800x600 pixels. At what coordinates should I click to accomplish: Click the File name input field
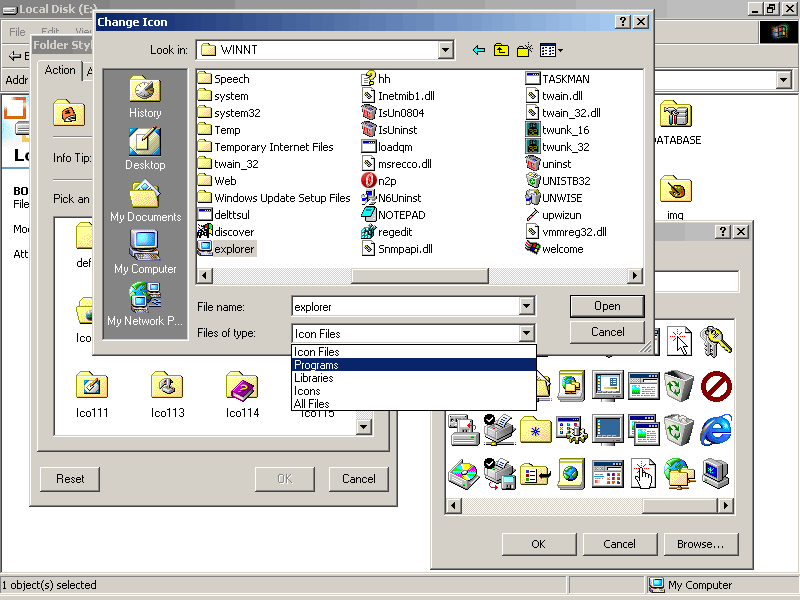click(x=406, y=307)
